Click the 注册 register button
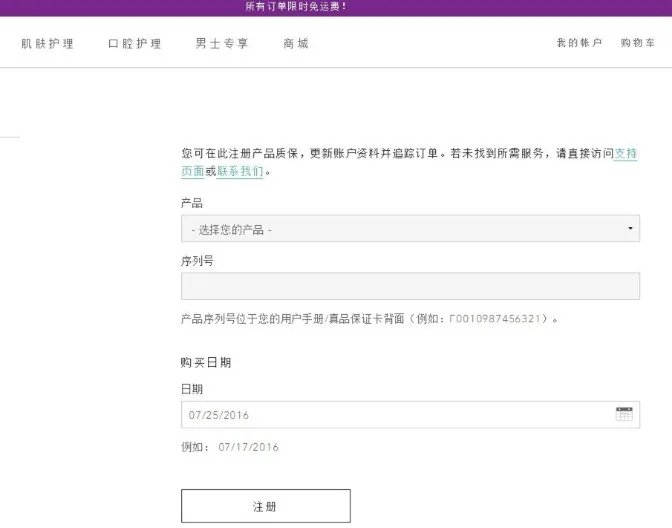Image resolution: width=672 pixels, height=528 pixels. point(266,506)
